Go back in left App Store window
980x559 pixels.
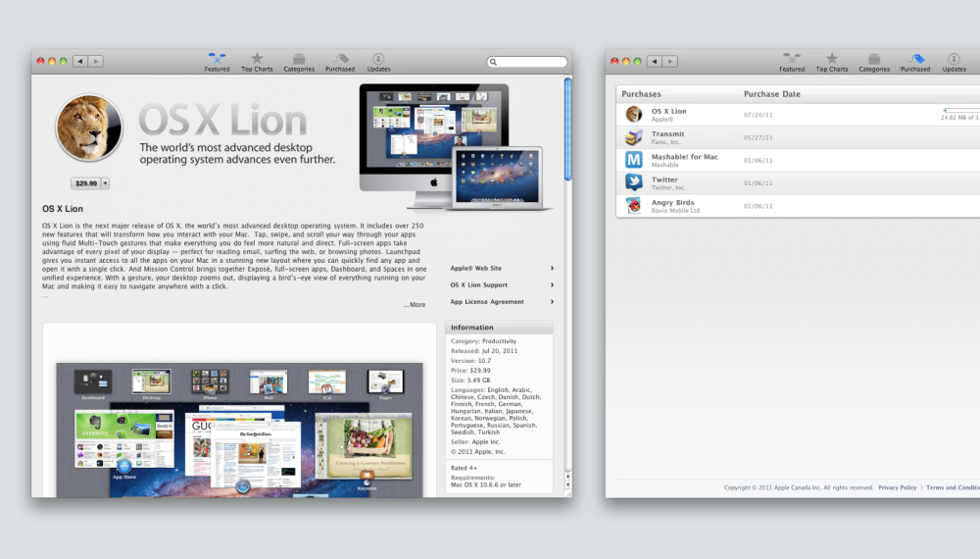[80, 61]
